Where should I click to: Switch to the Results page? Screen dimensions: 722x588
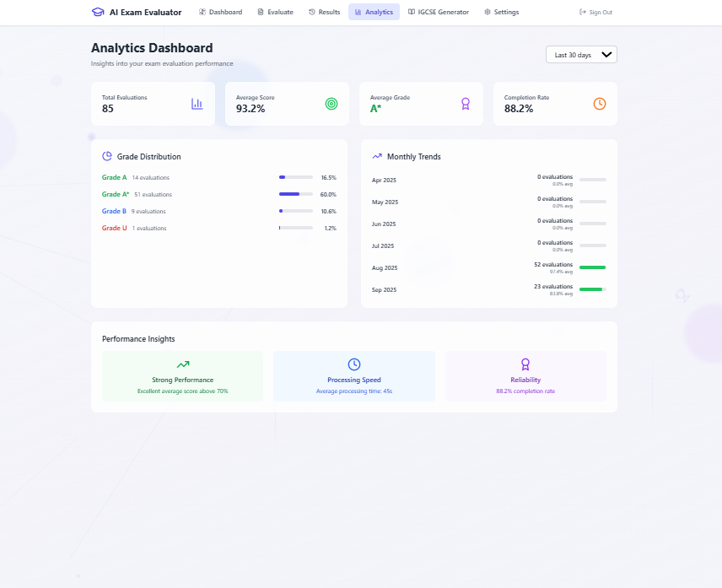click(324, 12)
